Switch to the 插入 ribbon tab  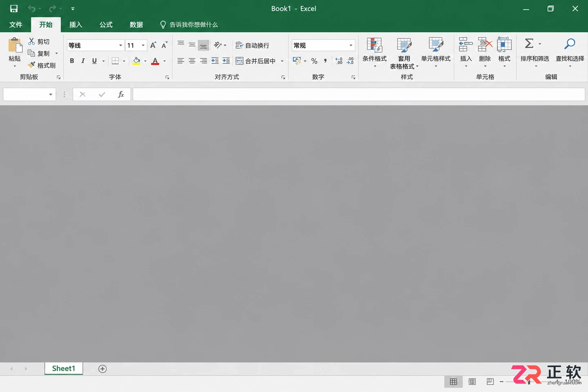point(76,24)
